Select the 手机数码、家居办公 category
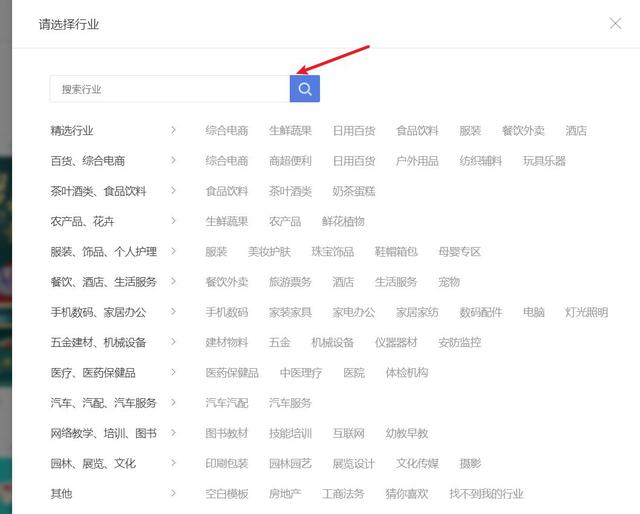The height and width of the screenshot is (514, 640). click(98, 312)
